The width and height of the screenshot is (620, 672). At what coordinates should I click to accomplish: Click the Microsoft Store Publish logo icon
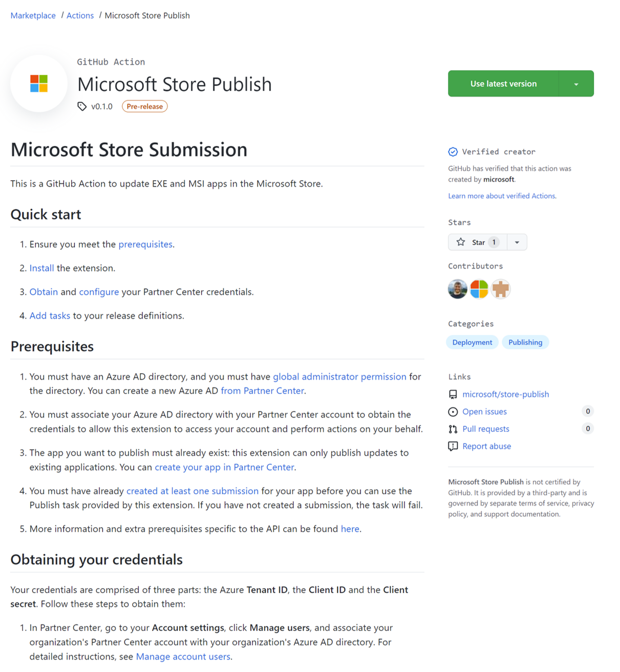click(x=39, y=83)
